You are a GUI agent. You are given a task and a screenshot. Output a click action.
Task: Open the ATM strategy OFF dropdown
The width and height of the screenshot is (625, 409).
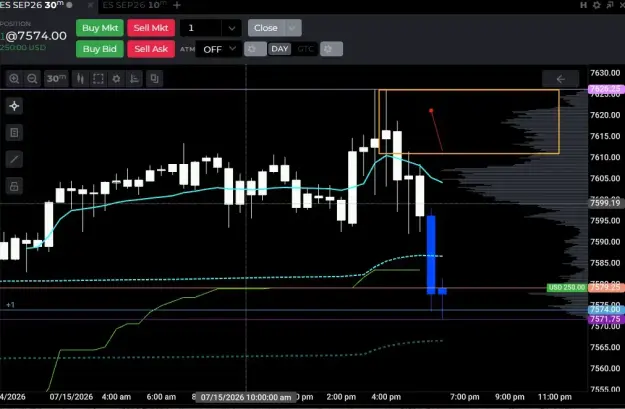point(218,49)
